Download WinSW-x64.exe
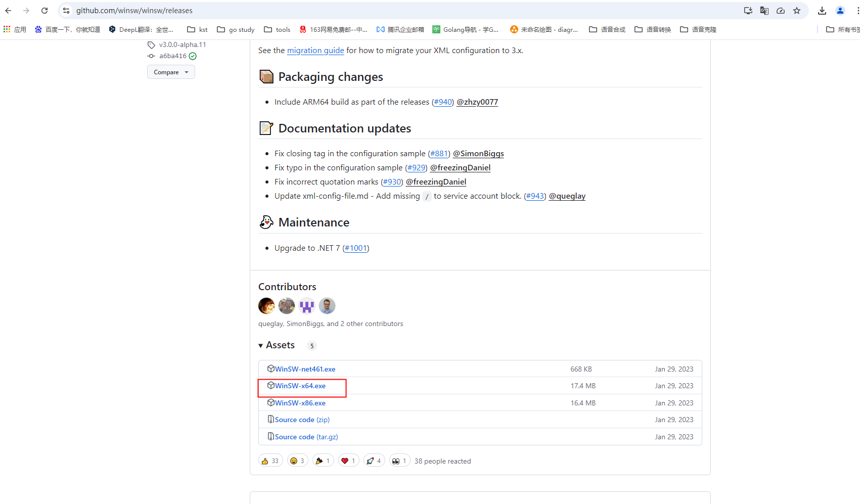860x504 pixels. (300, 386)
